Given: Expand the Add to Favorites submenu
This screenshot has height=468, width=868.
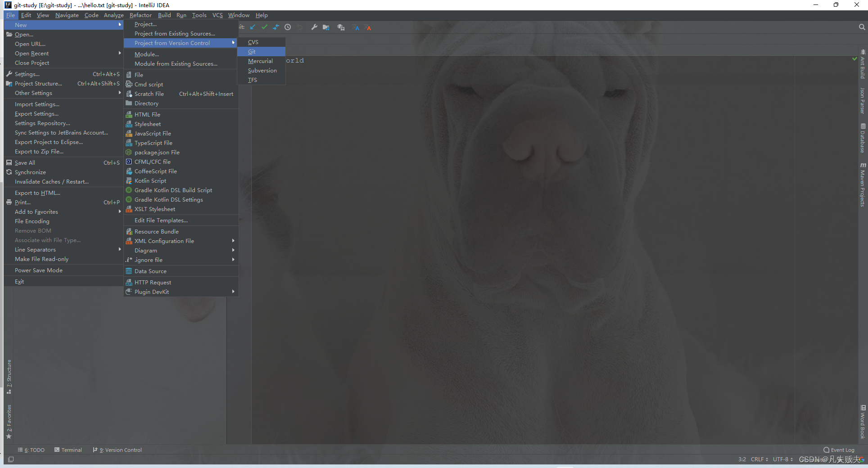Looking at the screenshot, I should pyautogui.click(x=63, y=211).
